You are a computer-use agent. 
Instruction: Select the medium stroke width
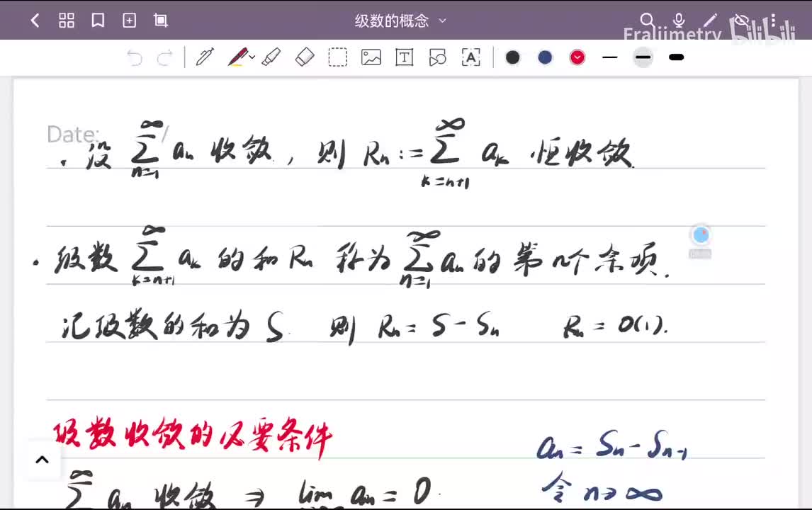[x=643, y=57]
